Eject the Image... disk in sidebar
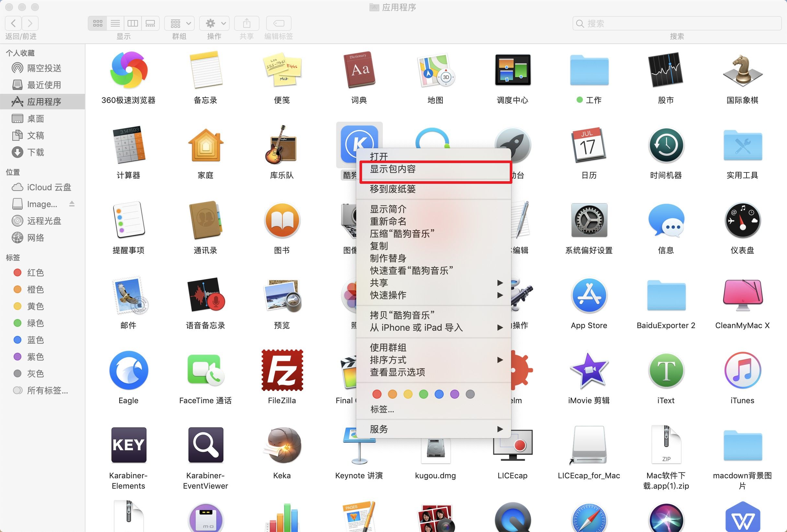 click(72, 204)
